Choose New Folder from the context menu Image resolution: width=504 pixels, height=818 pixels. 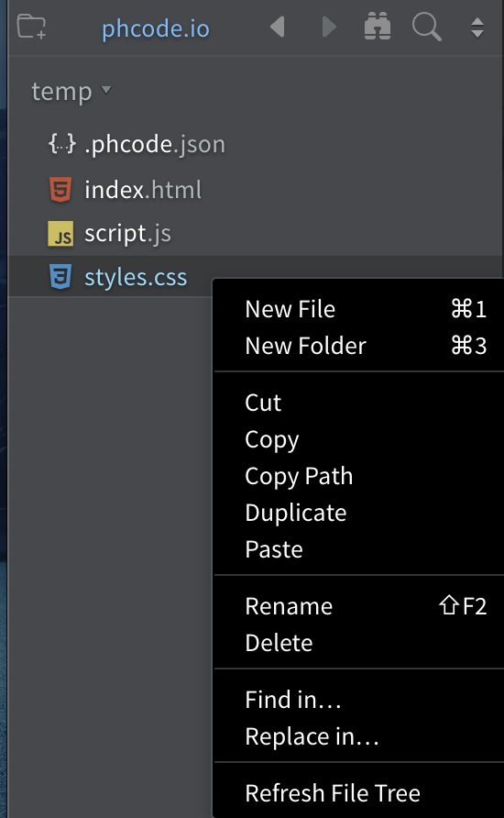click(x=359, y=346)
